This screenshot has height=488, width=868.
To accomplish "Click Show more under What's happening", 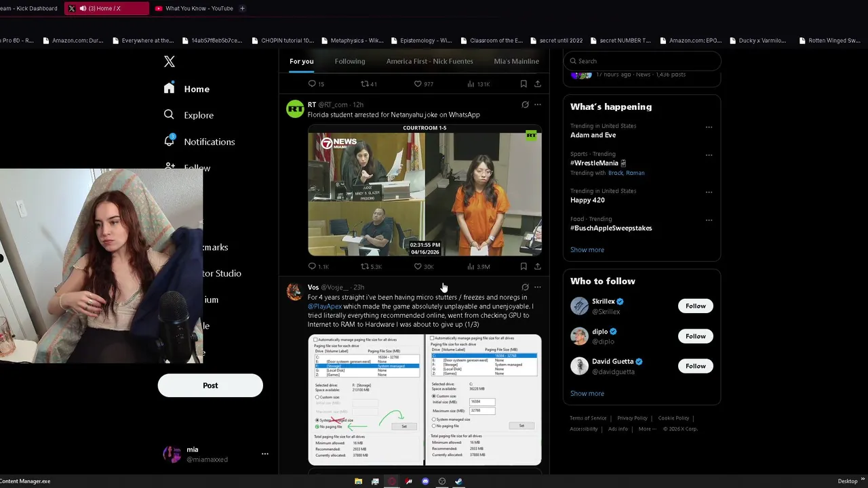I will click(x=587, y=249).
